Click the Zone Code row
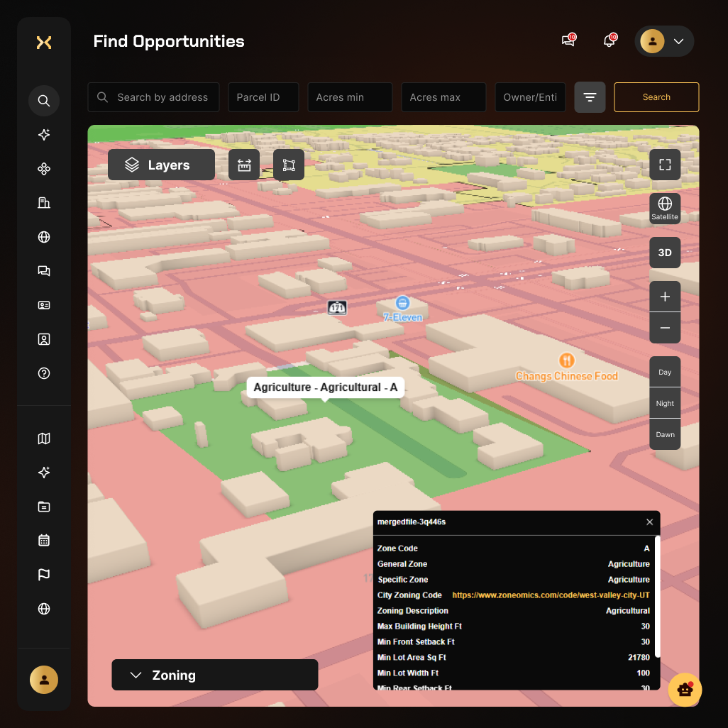 pos(514,548)
